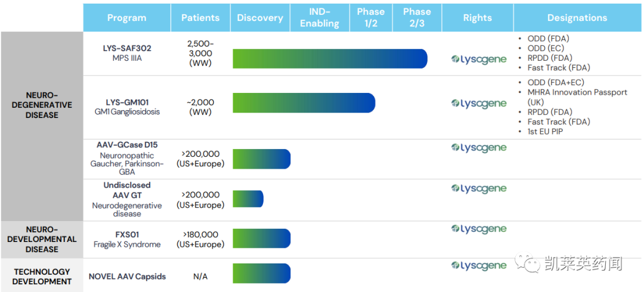Image resolution: width=644 pixels, height=292 pixels.
Task: Select the Lysogene logo in the AAV-GCase D15 row
Action: click(479, 148)
